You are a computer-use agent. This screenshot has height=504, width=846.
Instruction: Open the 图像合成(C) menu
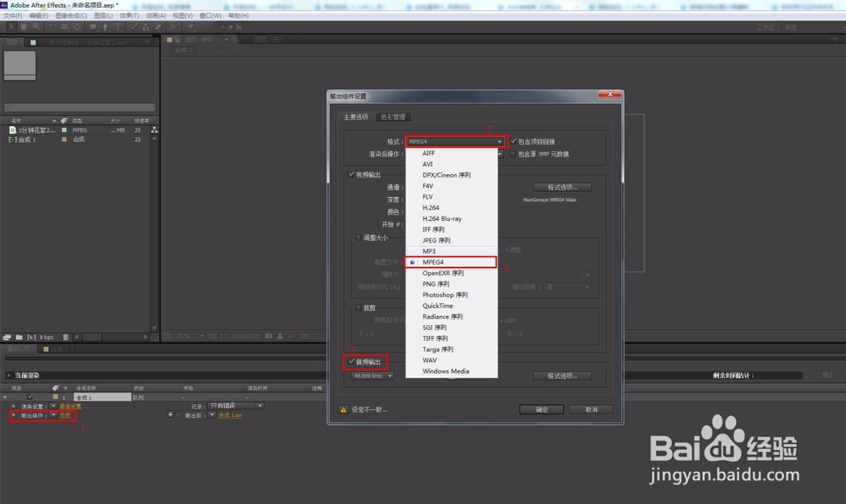pyautogui.click(x=71, y=15)
